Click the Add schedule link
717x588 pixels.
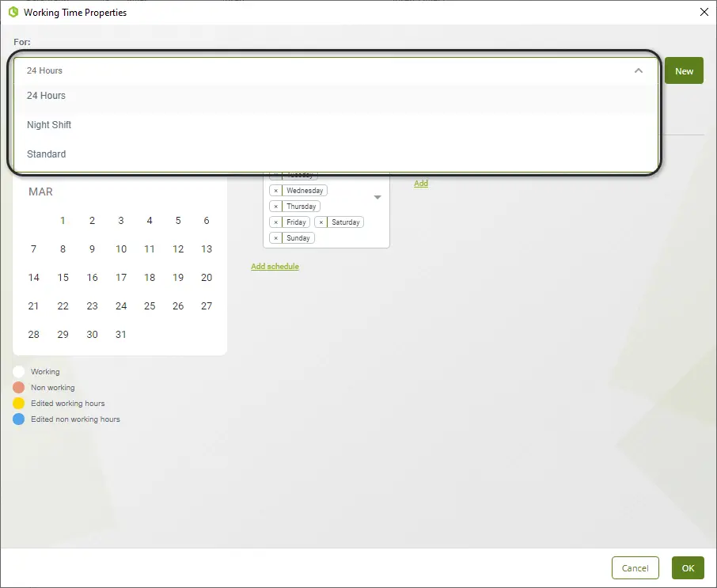tap(275, 266)
